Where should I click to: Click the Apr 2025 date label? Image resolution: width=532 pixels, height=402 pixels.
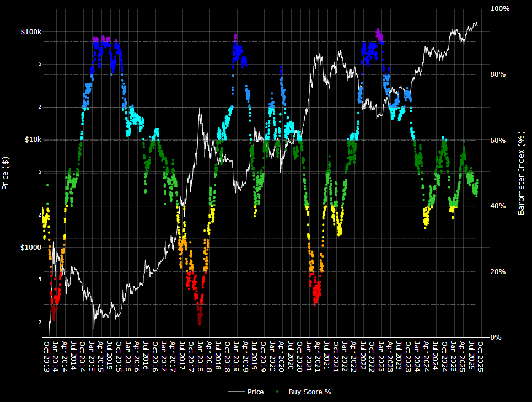click(x=462, y=357)
